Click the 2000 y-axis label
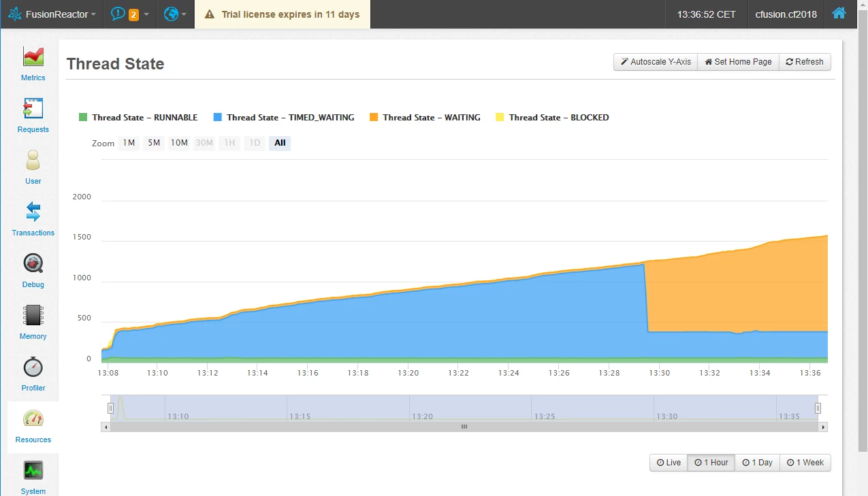Image resolution: width=868 pixels, height=496 pixels. coord(82,197)
